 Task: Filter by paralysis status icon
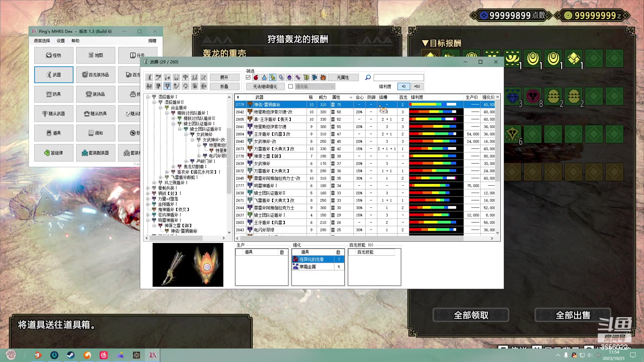point(306,77)
